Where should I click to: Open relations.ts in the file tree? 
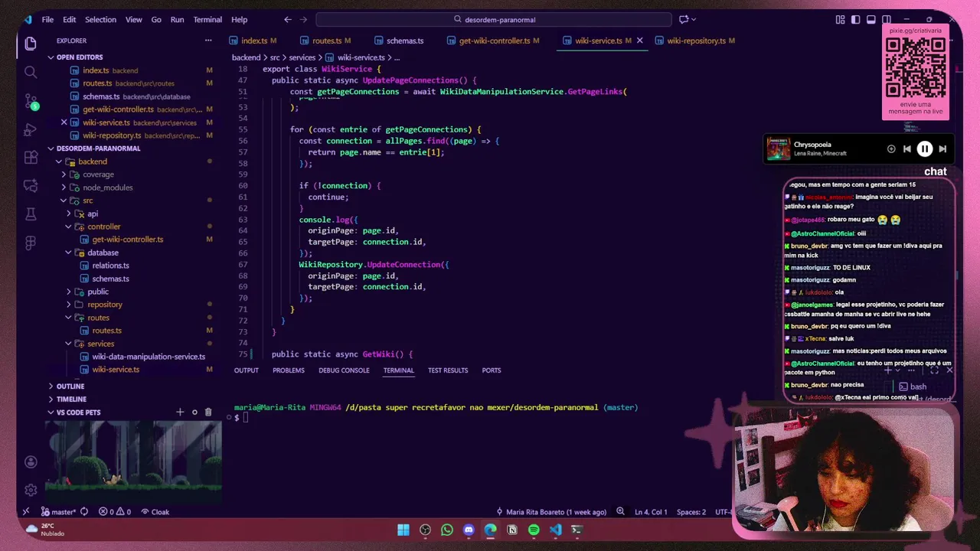point(111,266)
